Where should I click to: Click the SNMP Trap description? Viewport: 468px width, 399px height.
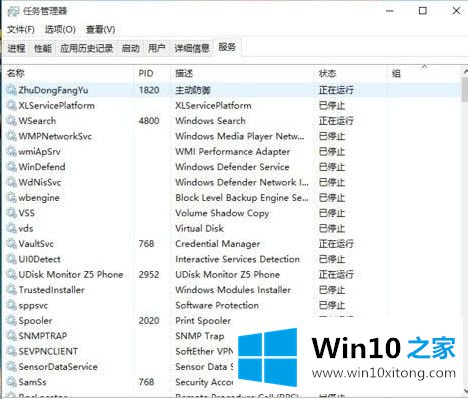[200, 336]
